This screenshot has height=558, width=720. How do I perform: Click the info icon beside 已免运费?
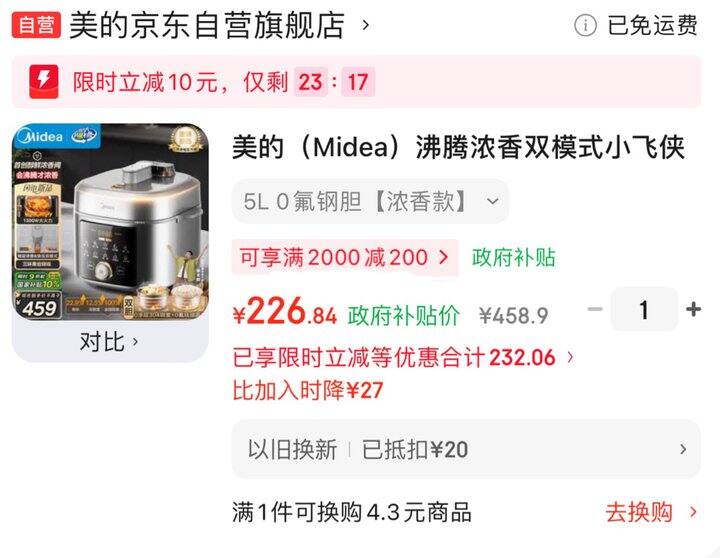coord(585,25)
